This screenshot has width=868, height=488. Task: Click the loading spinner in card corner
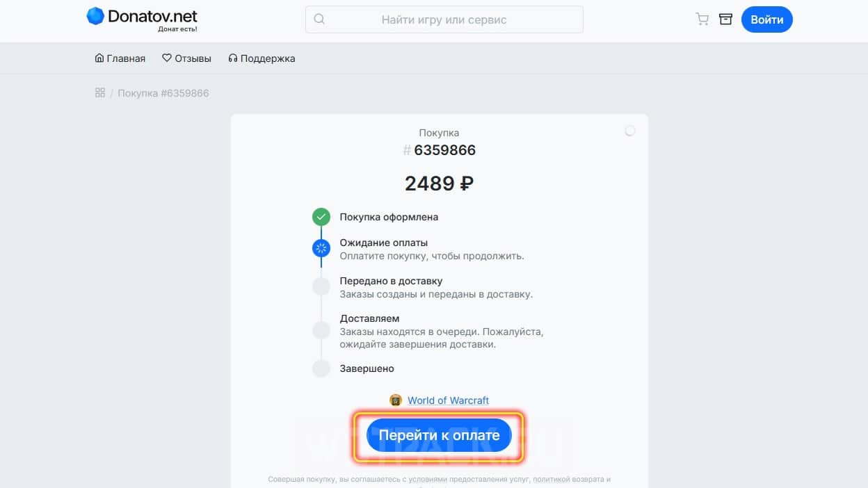(630, 131)
